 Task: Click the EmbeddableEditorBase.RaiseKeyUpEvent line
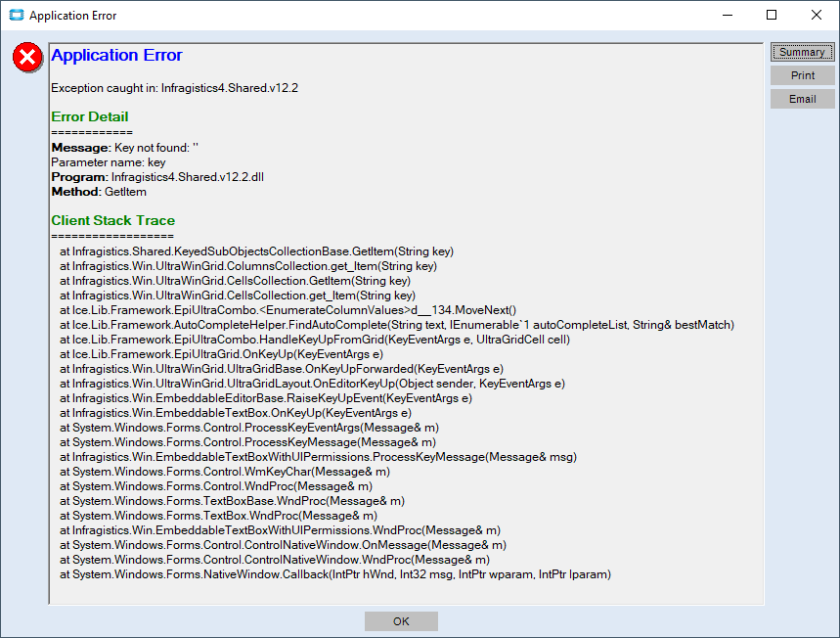pyautogui.click(x=266, y=398)
